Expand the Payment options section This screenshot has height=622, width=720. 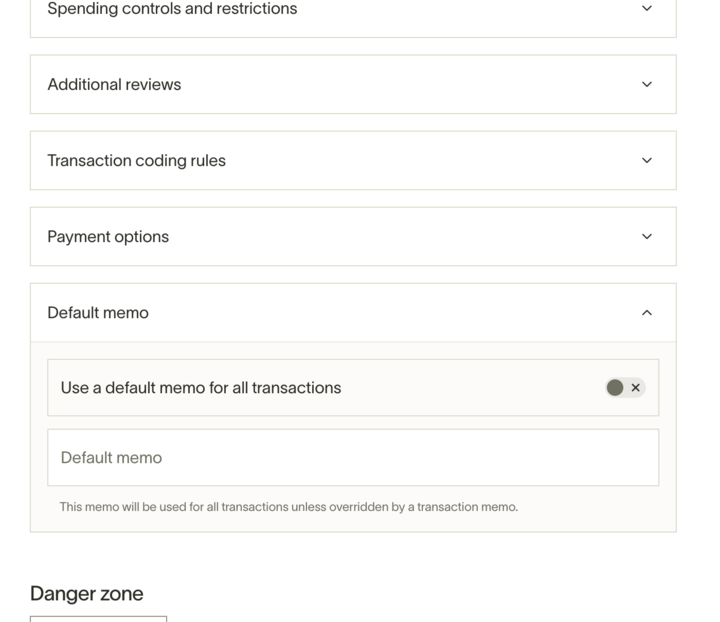pos(353,237)
